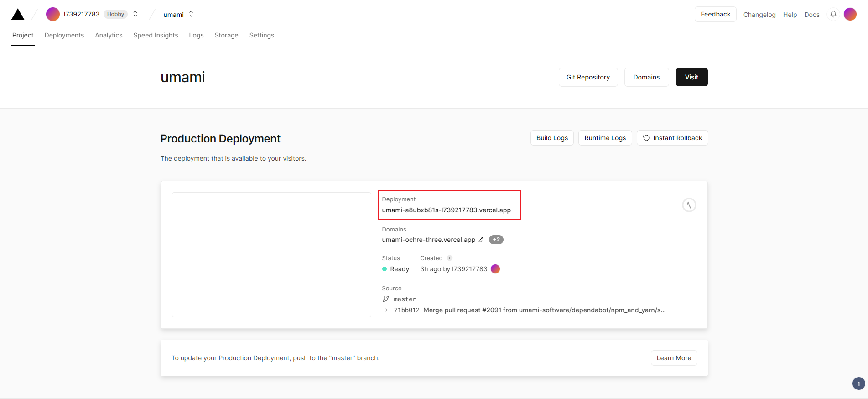The width and height of the screenshot is (868, 399).
Task: Open the user profile avatar menu
Action: pyautogui.click(x=850, y=14)
